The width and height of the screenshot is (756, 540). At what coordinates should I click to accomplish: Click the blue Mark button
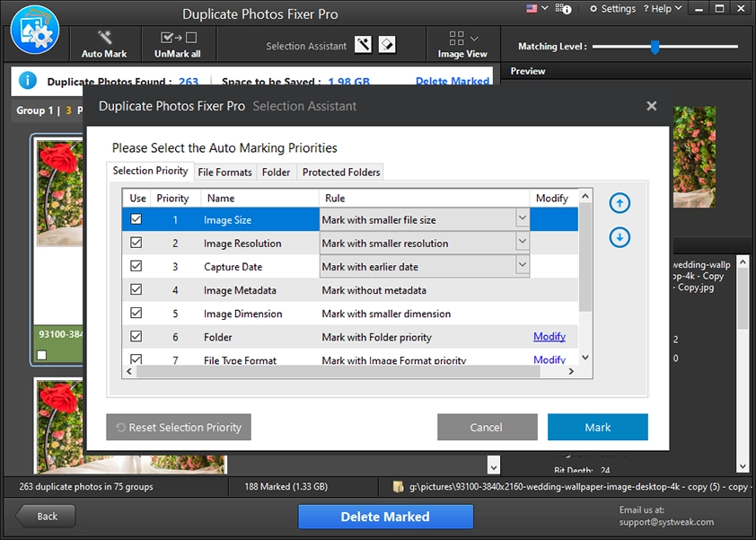coord(597,427)
